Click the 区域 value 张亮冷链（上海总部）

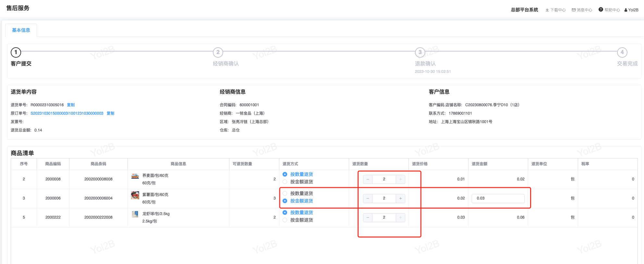pos(250,122)
